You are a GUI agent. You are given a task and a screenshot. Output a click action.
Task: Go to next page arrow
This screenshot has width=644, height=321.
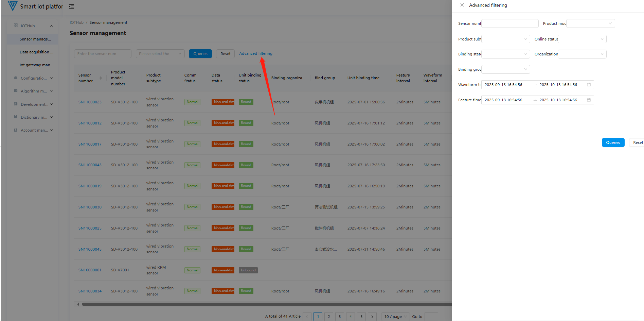372,317
